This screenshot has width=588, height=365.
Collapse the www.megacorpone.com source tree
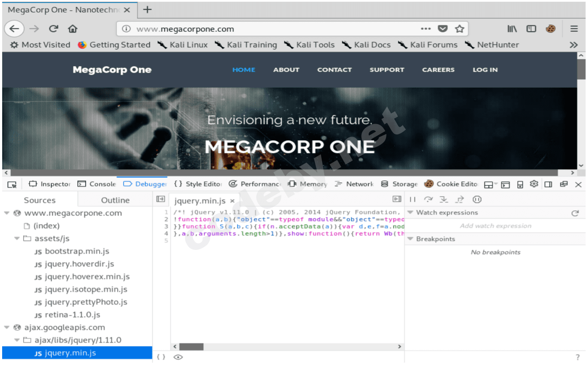tap(7, 213)
